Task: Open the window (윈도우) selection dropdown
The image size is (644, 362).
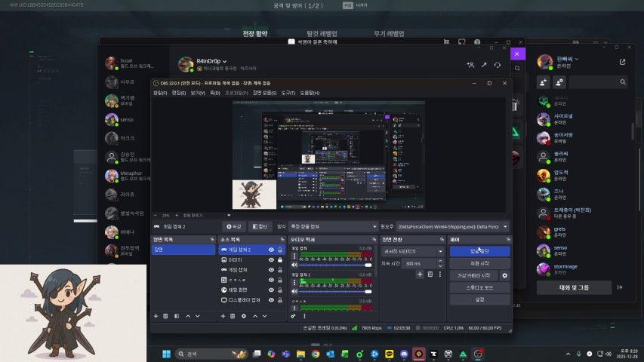Action: (x=452, y=226)
